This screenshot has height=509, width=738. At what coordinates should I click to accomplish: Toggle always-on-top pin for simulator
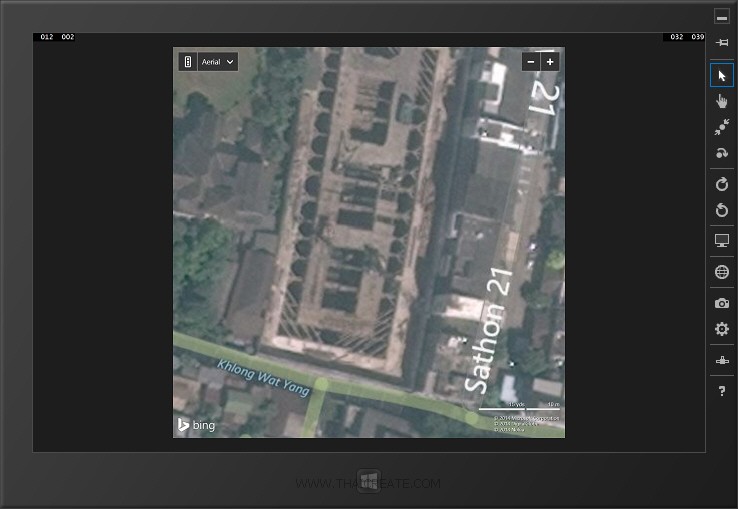[722, 42]
